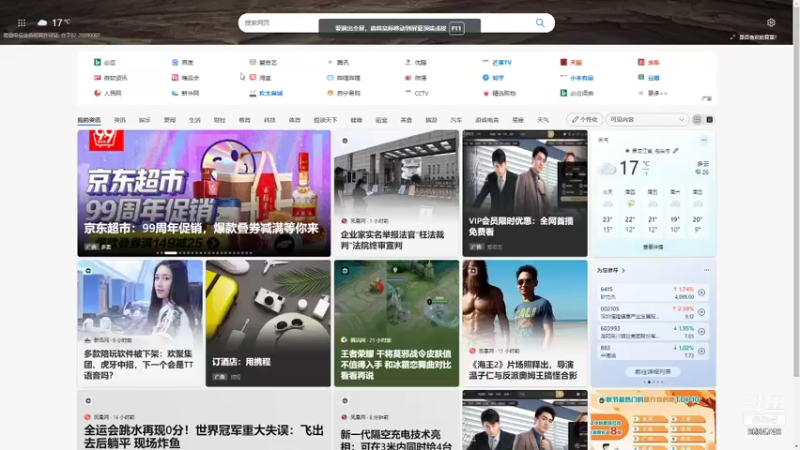Open the Xinhua (新华网) quick link
Image resolution: width=800 pixels, height=450 pixels.
185,93
